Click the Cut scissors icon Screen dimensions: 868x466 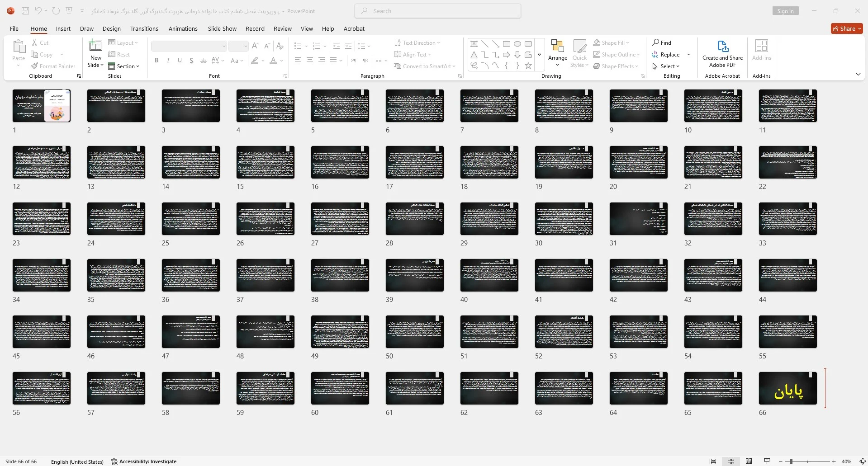click(34, 42)
